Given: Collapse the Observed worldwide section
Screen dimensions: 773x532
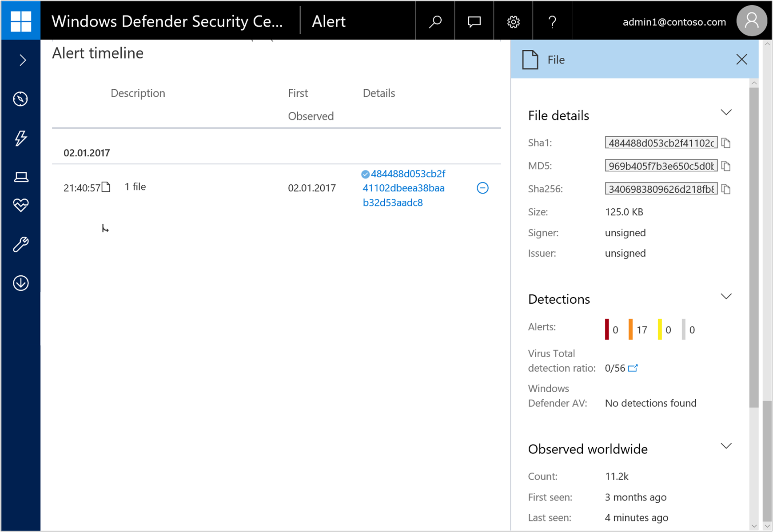Looking at the screenshot, I should pos(726,446).
